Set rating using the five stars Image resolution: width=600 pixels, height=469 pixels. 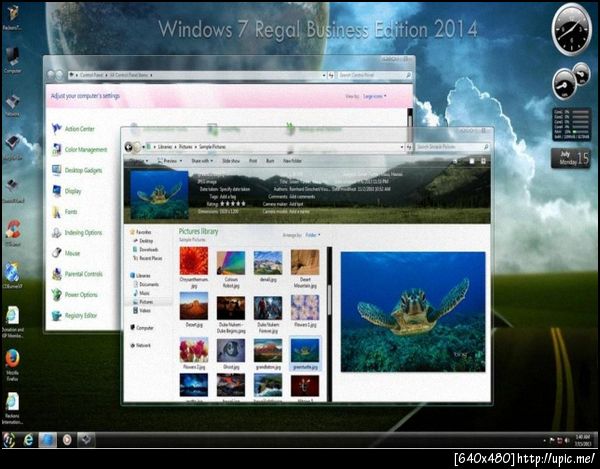(x=233, y=204)
